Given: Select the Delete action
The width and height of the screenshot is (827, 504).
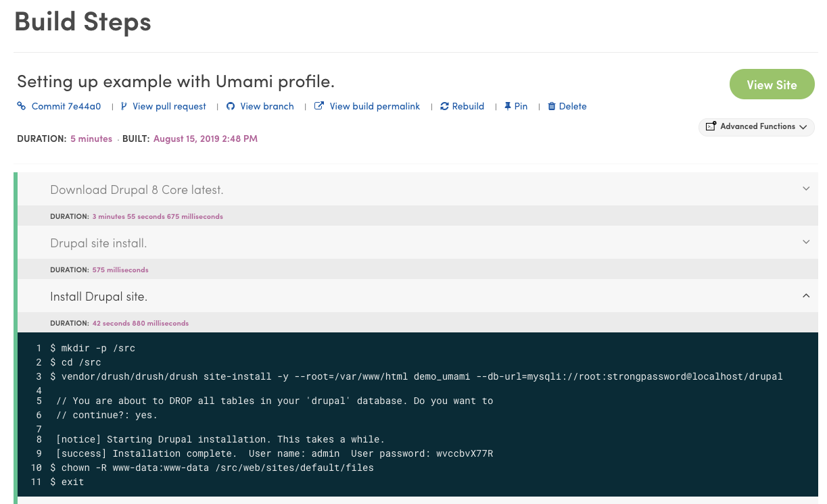Looking at the screenshot, I should point(572,106).
